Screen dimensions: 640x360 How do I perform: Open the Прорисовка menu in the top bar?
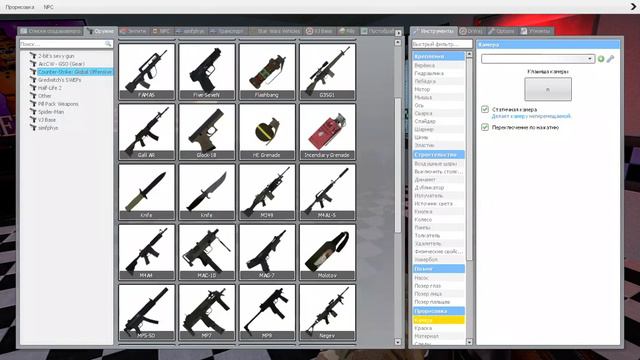pos(20,7)
